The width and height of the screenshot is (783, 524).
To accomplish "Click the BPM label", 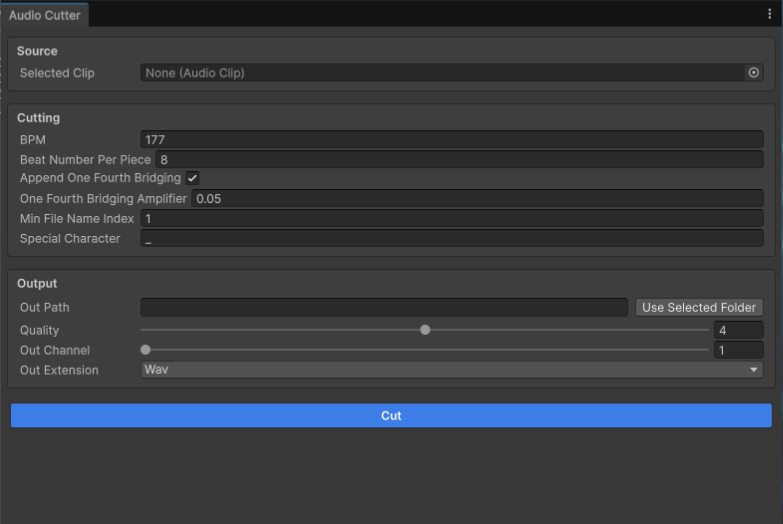I will click(32, 140).
